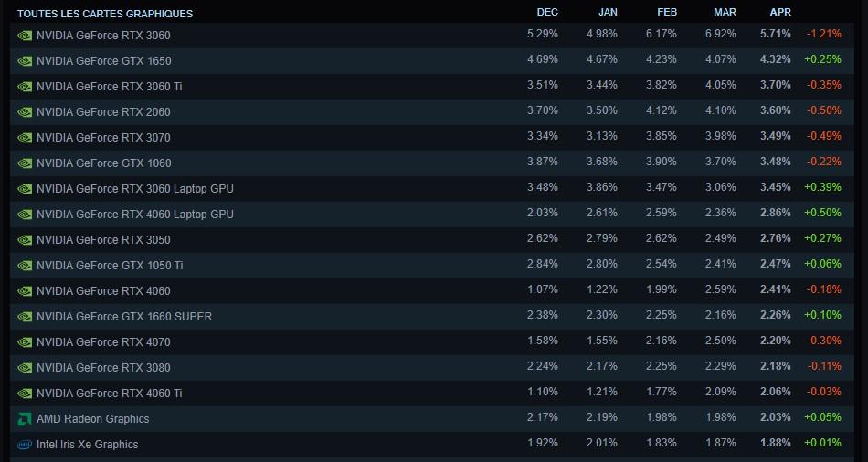Click RTX 3060 Laptop GPU +0.39% change

[822, 189]
